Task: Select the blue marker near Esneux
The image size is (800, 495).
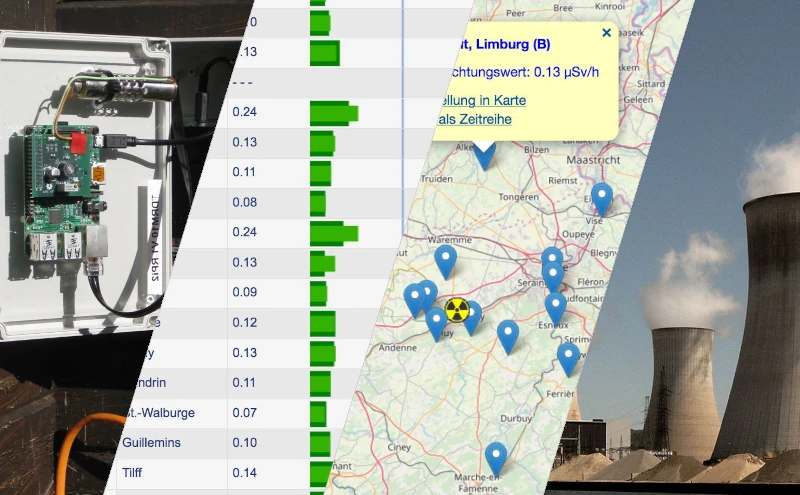Action: (555, 309)
